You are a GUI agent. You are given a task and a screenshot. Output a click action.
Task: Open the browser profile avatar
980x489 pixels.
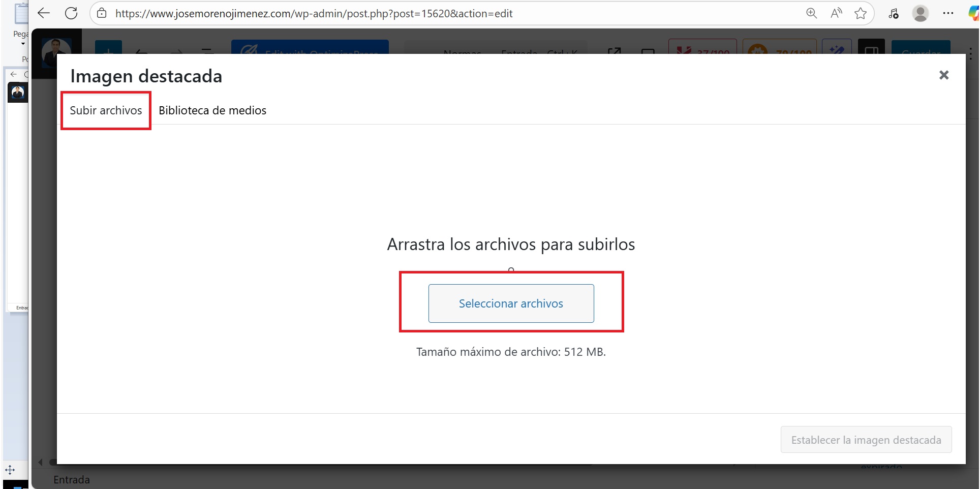tap(920, 14)
